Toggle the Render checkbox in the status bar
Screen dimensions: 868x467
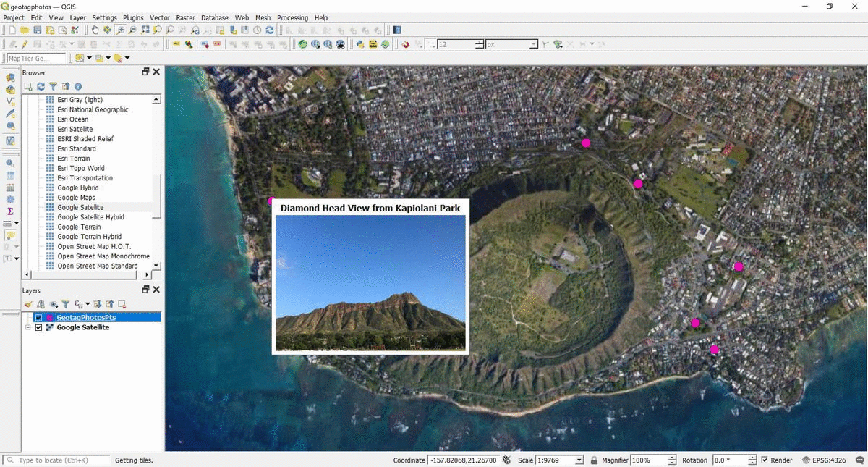[765, 460]
